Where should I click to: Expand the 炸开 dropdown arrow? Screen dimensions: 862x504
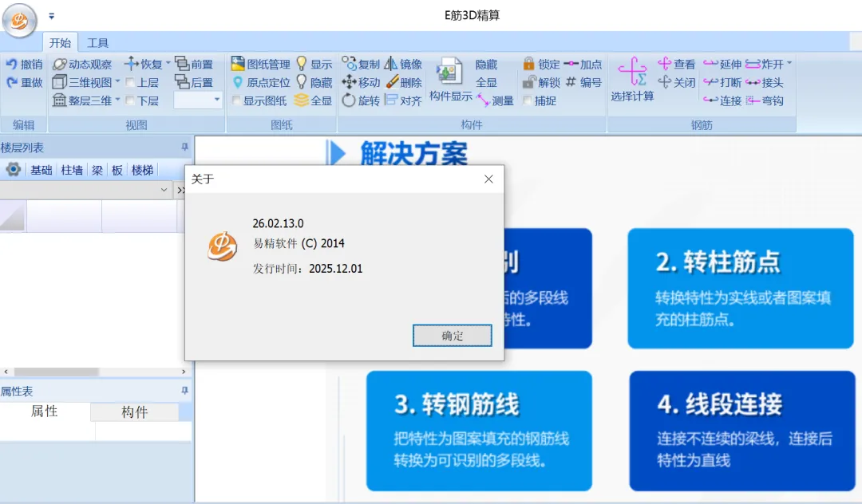[x=789, y=62]
